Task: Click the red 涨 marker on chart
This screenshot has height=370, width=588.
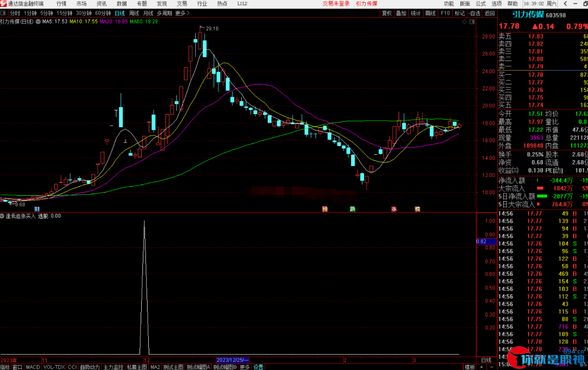Action: (394, 209)
